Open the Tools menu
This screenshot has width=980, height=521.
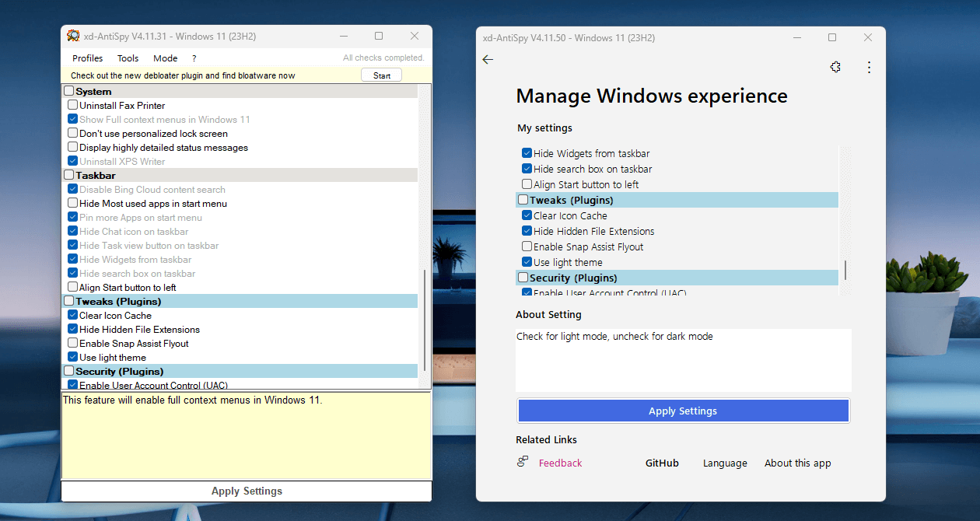pos(128,58)
